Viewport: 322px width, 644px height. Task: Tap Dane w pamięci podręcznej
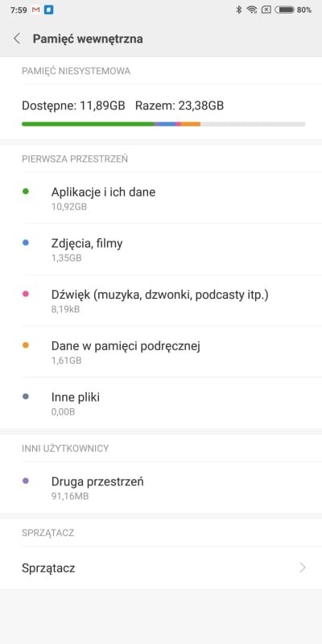(161, 352)
